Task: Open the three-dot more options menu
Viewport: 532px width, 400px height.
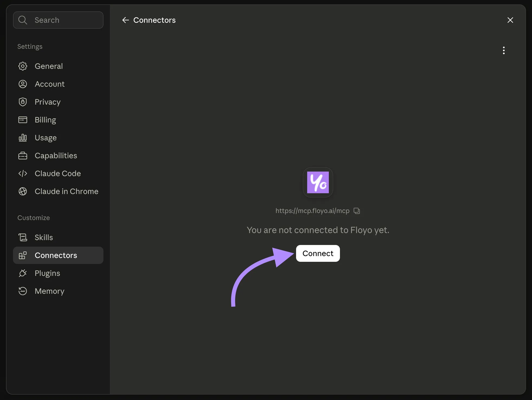Action: (504, 50)
